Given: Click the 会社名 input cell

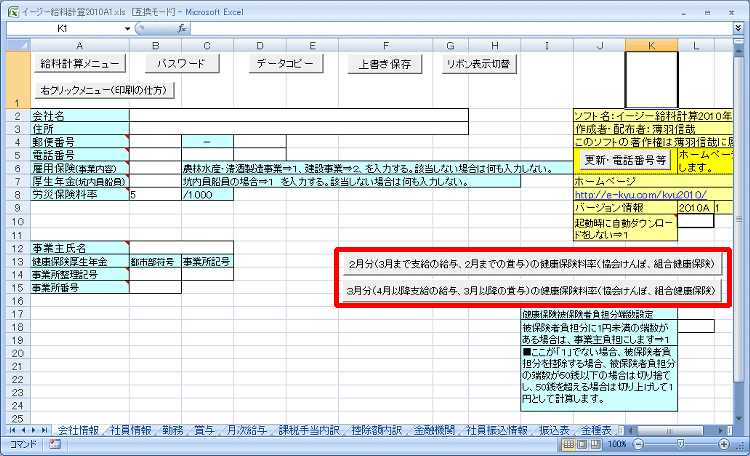Looking at the screenshot, I should pos(298,116).
